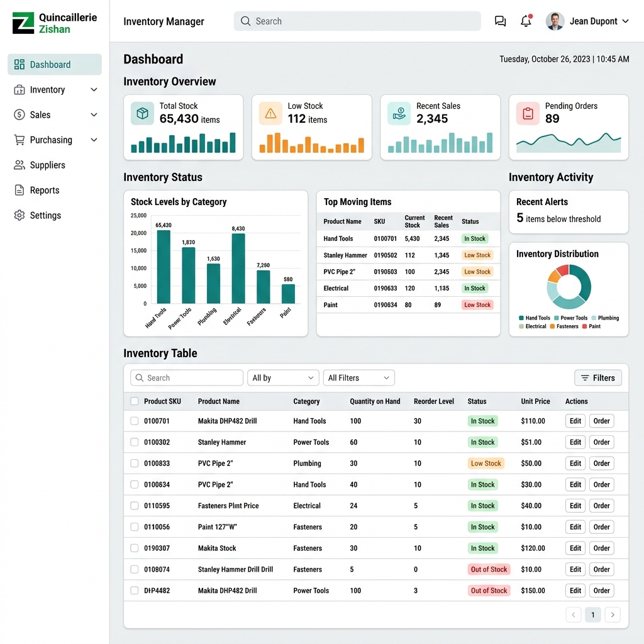The image size is (644, 644).
Task: Click the Low Stock warning icon
Action: coord(270,113)
